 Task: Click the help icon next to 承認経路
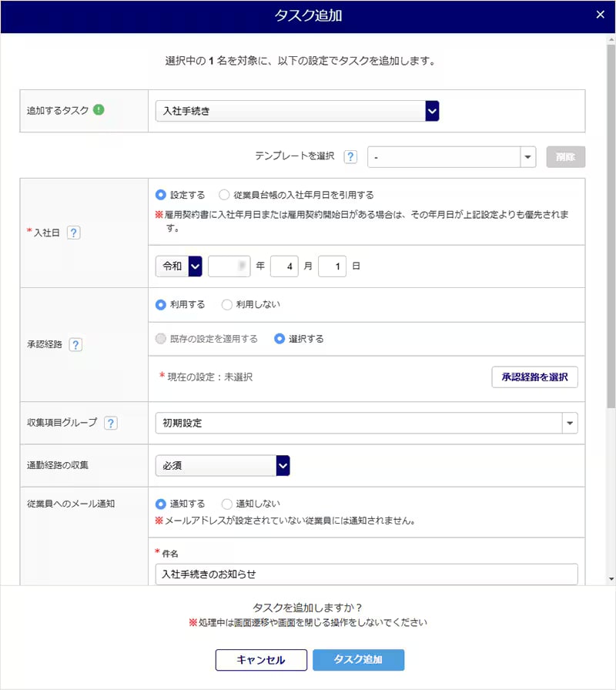click(x=75, y=345)
